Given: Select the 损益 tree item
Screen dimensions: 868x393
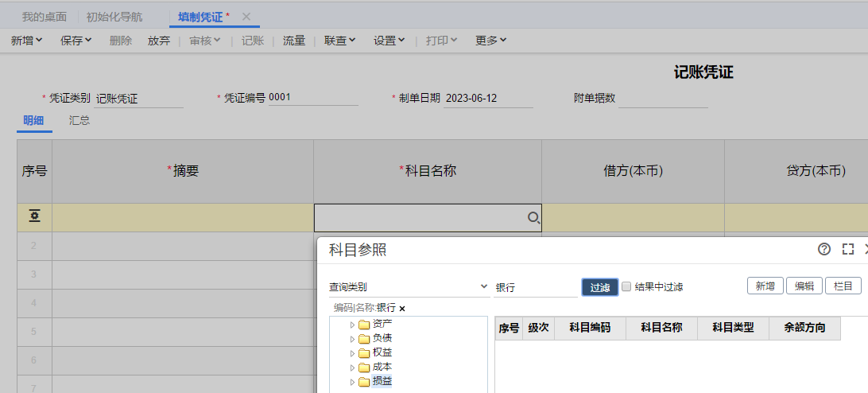Looking at the screenshot, I should click(382, 382).
